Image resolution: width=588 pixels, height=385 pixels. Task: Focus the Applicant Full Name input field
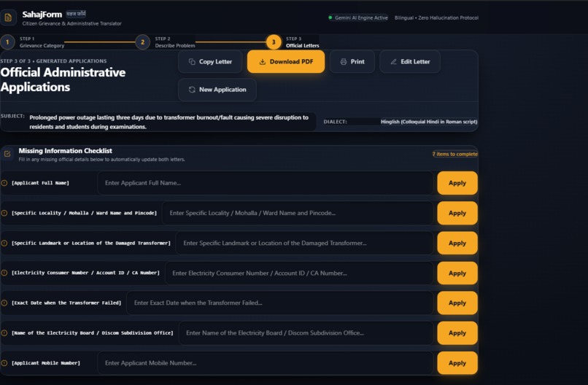(266, 183)
